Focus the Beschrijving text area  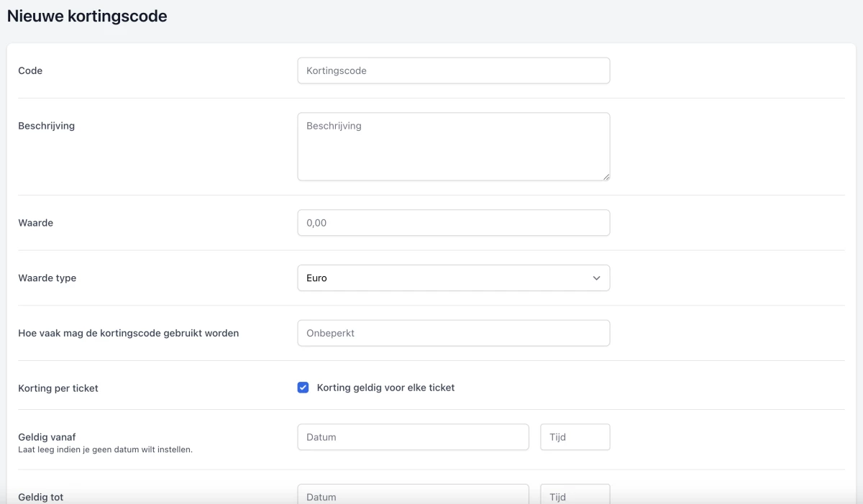(454, 147)
